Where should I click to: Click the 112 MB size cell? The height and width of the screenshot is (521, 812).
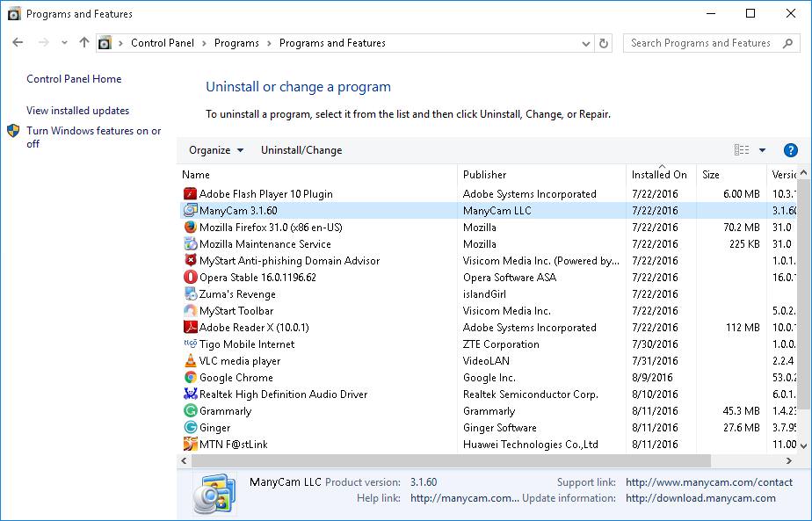pyautogui.click(x=743, y=328)
